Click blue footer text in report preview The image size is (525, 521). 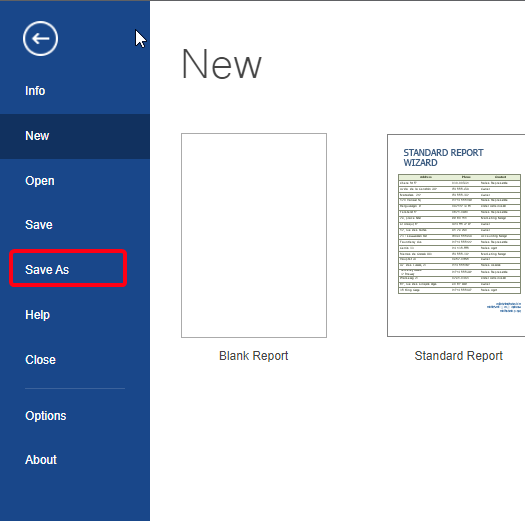[504, 307]
